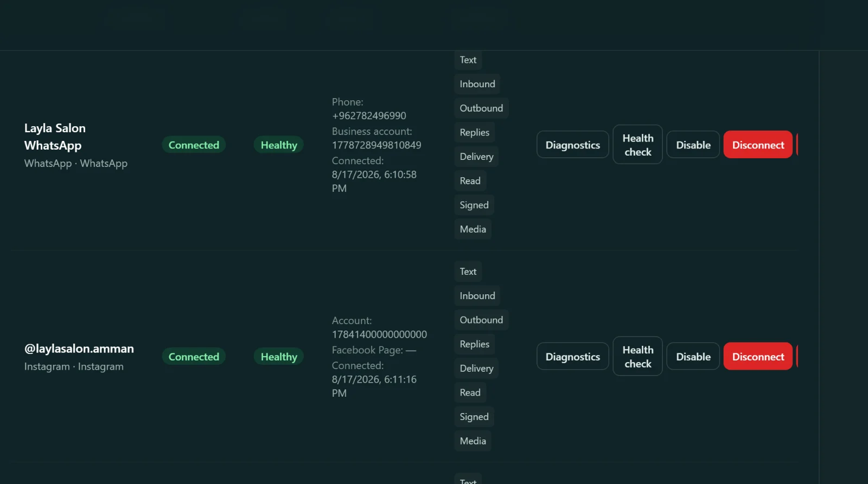868x484 pixels.
Task: Click Inbound capability tag in WhatsApp row
Action: (477, 84)
